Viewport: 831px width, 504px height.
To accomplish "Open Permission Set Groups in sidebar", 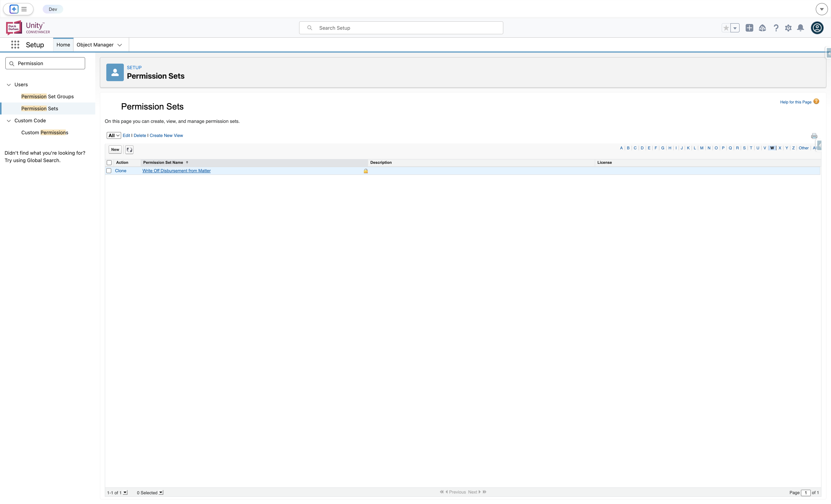I will pos(48,96).
